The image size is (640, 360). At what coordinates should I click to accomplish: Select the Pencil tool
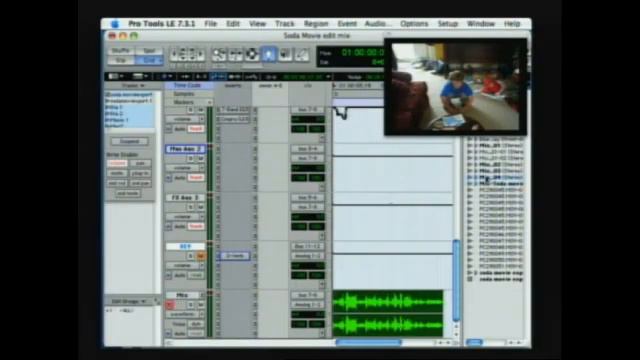pyautogui.click(x=302, y=54)
